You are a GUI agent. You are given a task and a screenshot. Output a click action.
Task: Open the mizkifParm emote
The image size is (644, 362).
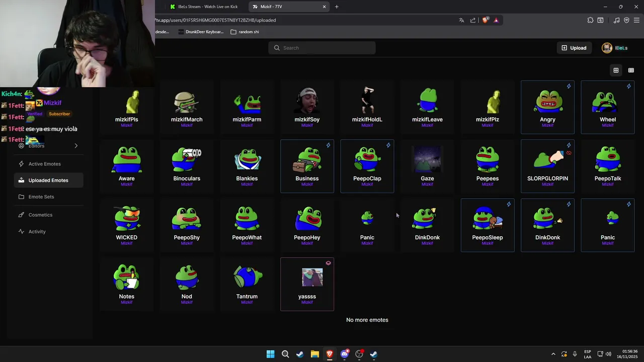[x=247, y=107]
